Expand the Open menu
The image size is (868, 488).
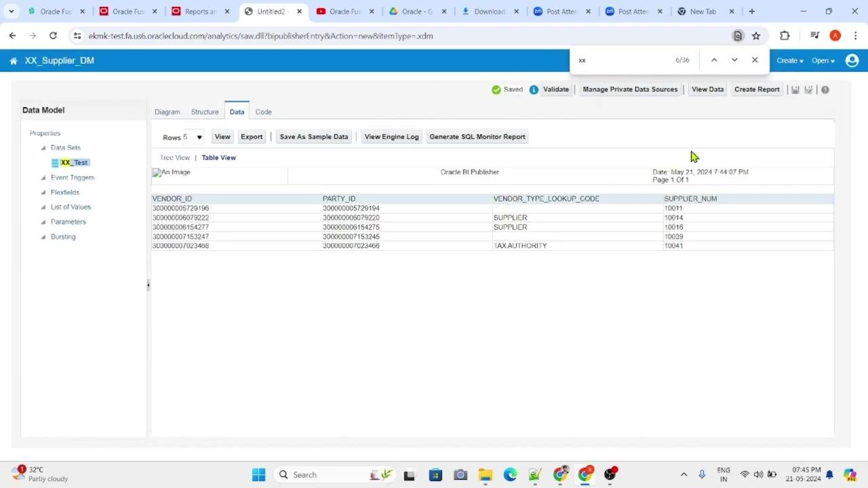[x=823, y=61]
